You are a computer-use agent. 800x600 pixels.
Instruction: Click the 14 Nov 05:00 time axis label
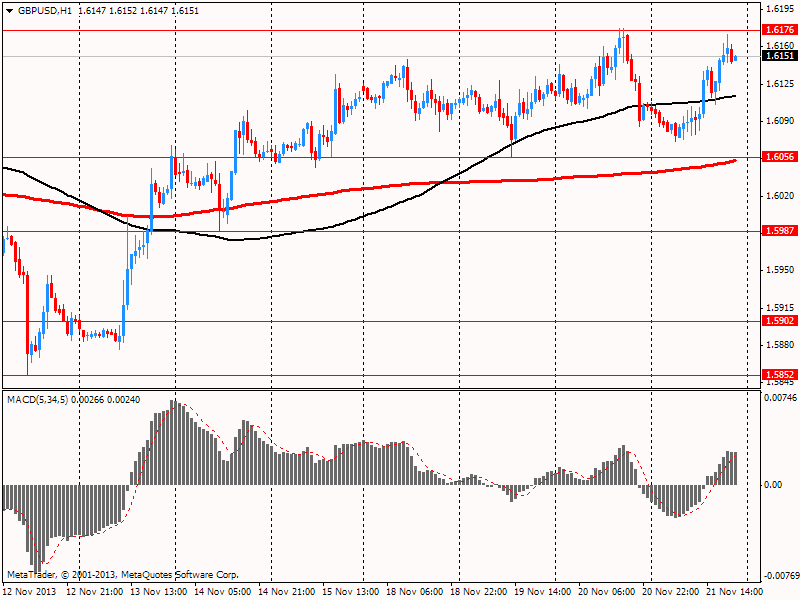[223, 591]
